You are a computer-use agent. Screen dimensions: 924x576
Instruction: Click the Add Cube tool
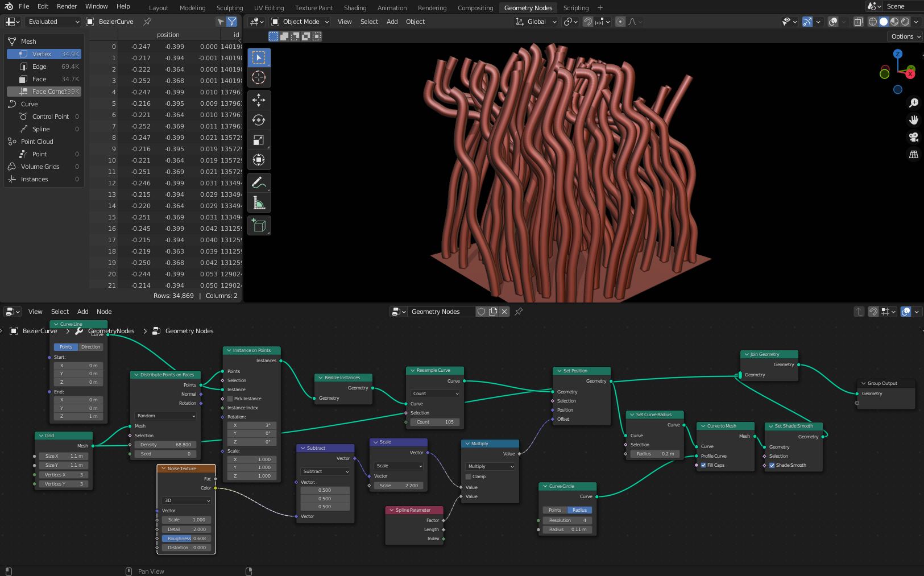(x=259, y=226)
